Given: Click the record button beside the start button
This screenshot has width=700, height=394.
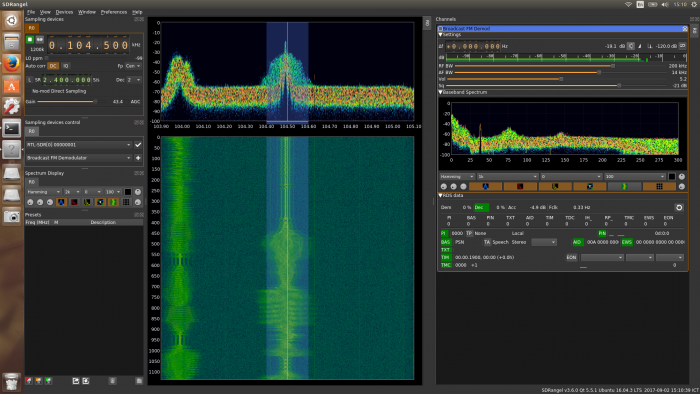Looking at the screenshot, I should click(39, 40).
